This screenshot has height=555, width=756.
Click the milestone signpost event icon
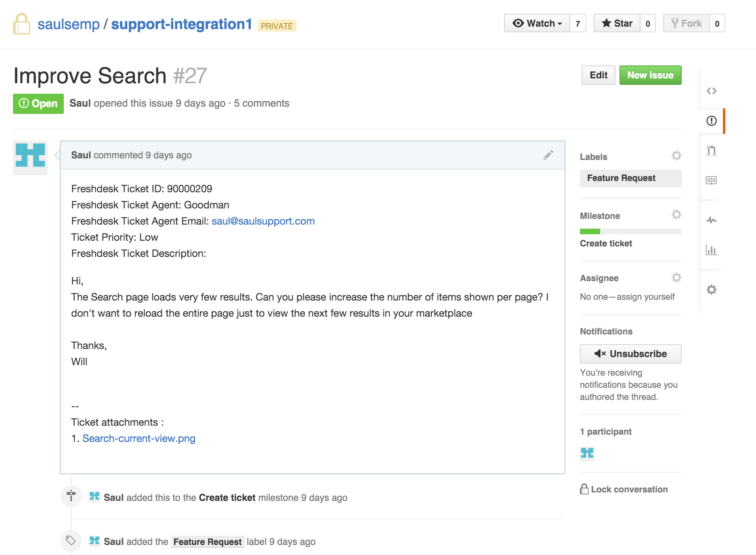[71, 496]
